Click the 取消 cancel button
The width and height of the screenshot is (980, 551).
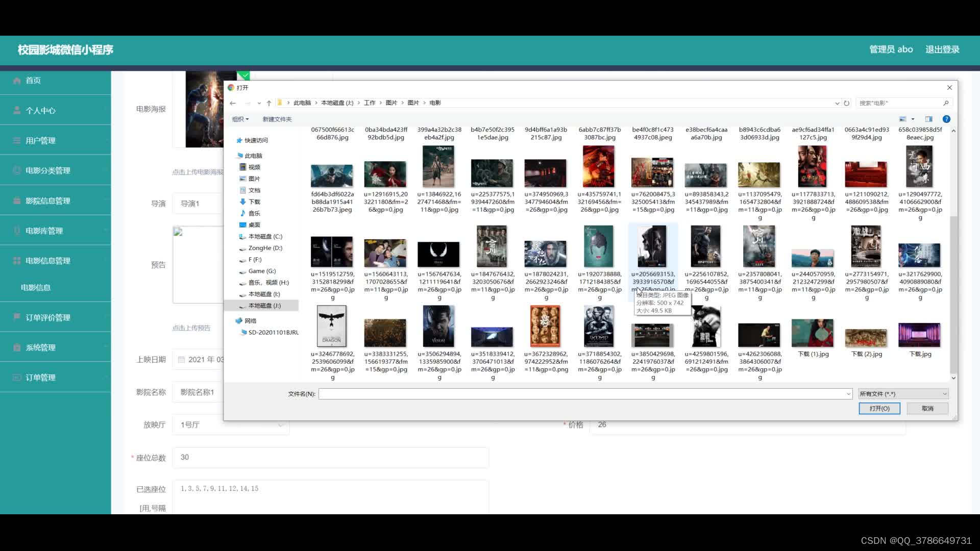click(x=927, y=409)
